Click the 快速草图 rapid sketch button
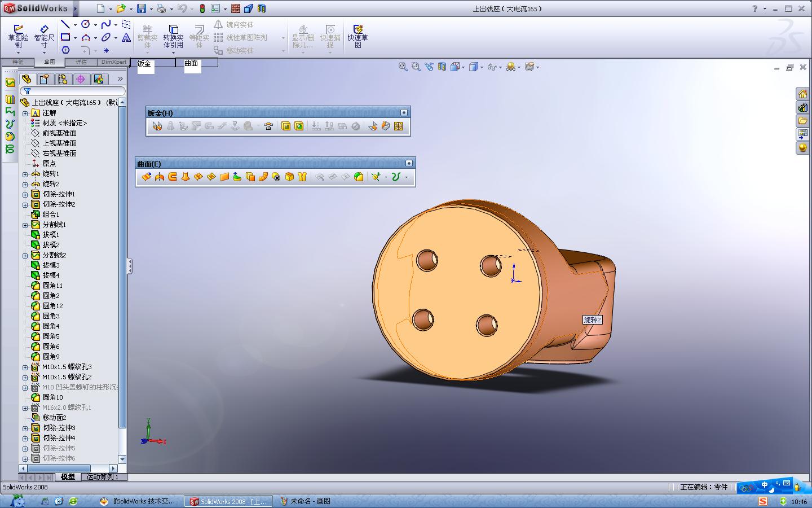The image size is (812, 508). (x=358, y=37)
